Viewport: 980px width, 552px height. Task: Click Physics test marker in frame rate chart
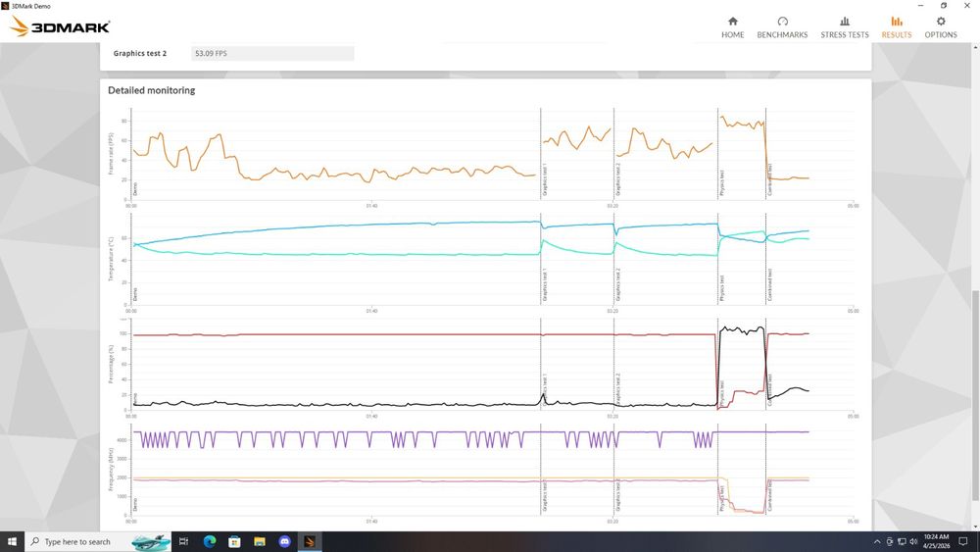click(x=722, y=183)
